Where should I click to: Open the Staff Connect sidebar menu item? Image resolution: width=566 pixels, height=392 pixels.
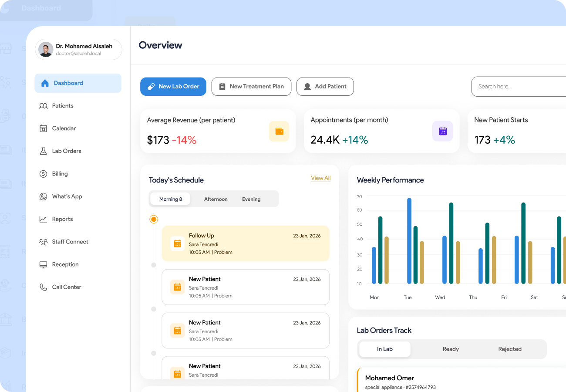pyautogui.click(x=78, y=242)
